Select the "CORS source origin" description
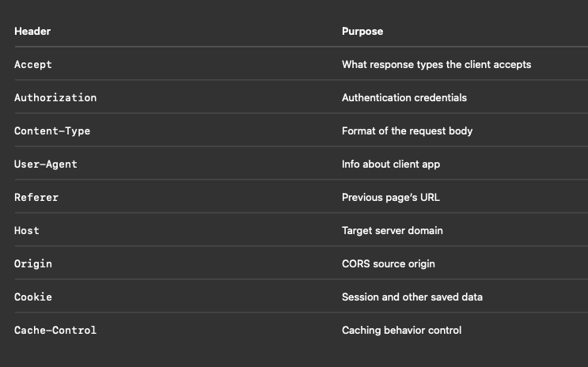The height and width of the screenshot is (367, 588). click(x=388, y=263)
